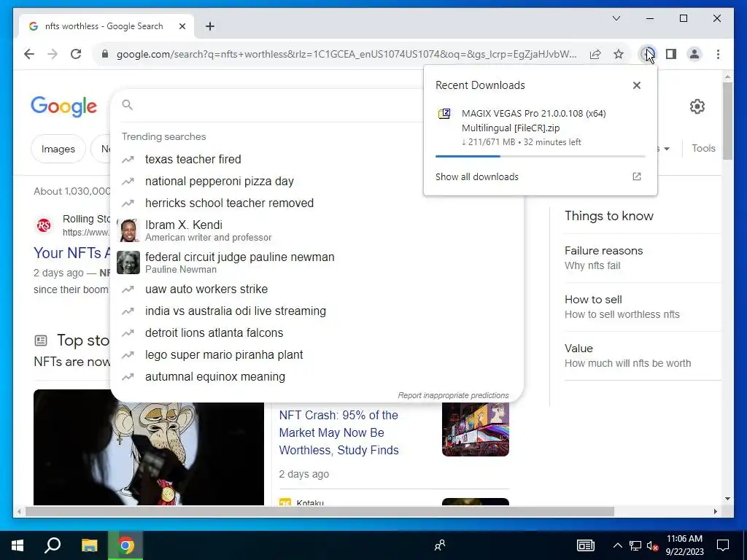The height and width of the screenshot is (560, 747).
Task: Open File Explorer from taskbar
Action: coord(89,545)
